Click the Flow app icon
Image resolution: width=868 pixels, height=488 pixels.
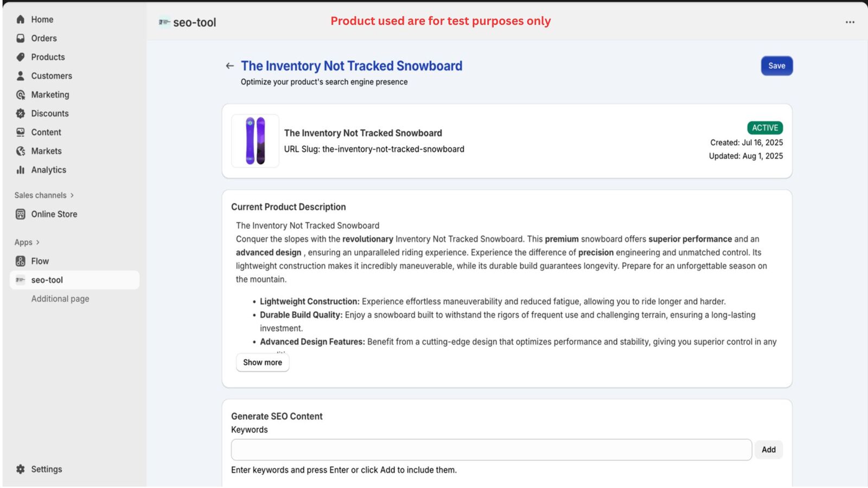pyautogui.click(x=20, y=261)
